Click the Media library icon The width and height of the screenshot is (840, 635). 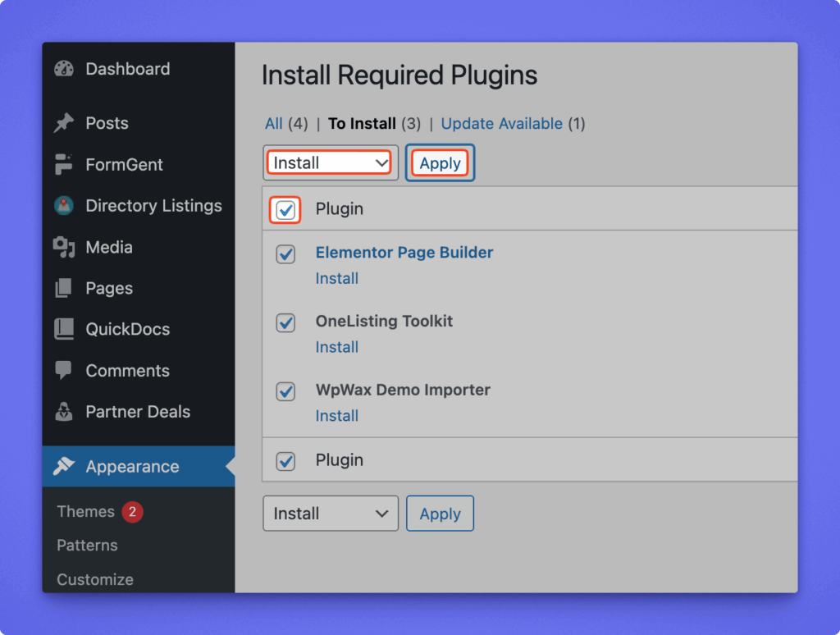(64, 247)
